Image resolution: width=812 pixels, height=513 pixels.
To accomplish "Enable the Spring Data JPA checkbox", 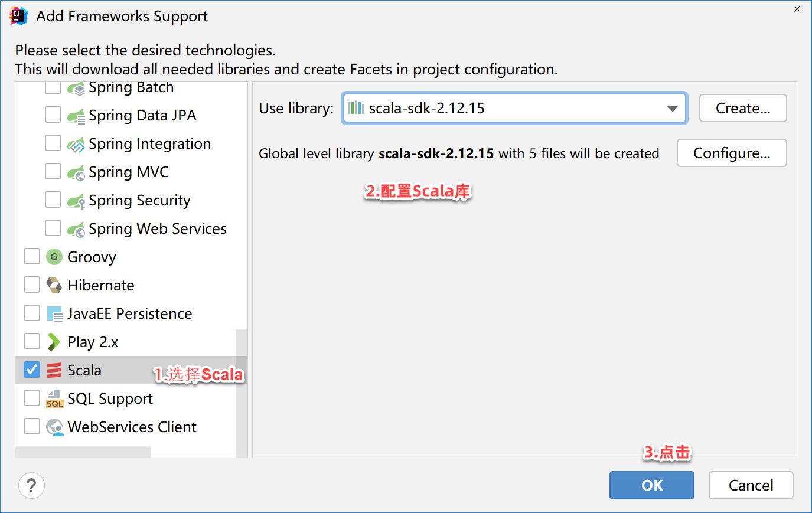I will pos(53,115).
